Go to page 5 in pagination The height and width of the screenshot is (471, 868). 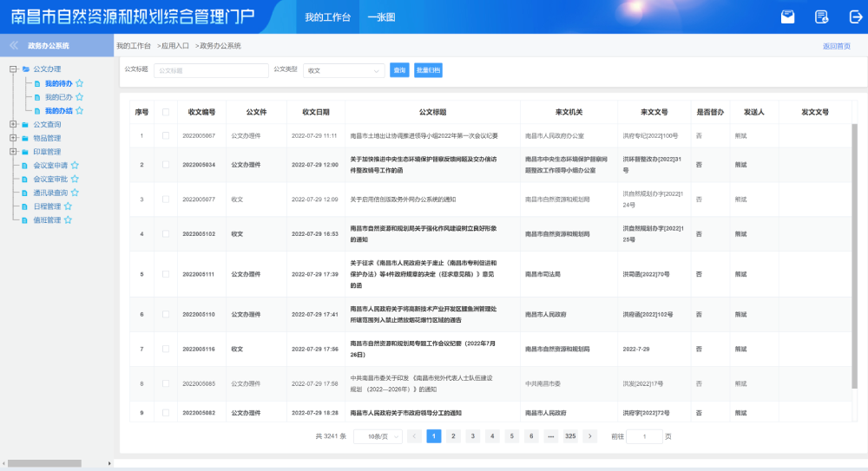[511, 436]
